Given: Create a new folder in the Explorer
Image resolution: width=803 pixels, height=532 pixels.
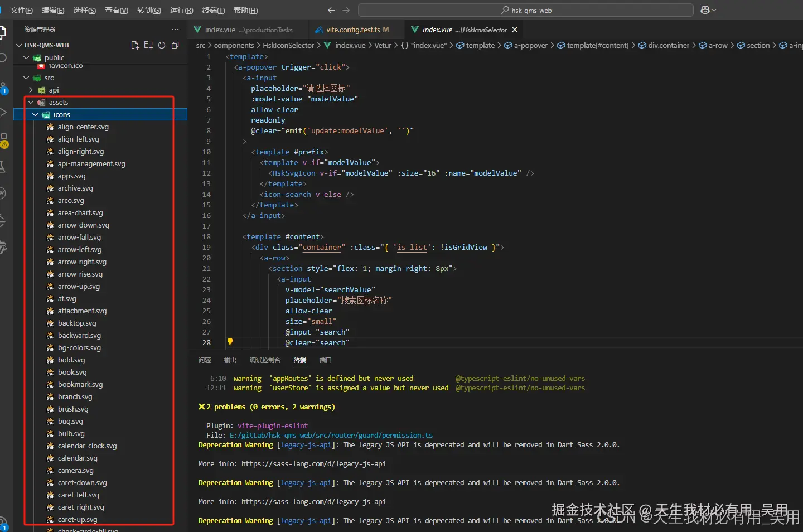Looking at the screenshot, I should (148, 46).
